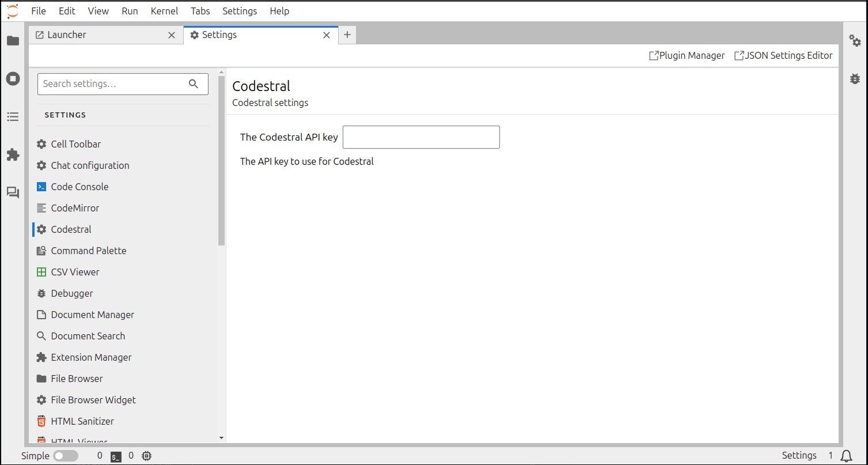Open the Run menu
Viewport: 868px width, 465px height.
click(x=130, y=11)
